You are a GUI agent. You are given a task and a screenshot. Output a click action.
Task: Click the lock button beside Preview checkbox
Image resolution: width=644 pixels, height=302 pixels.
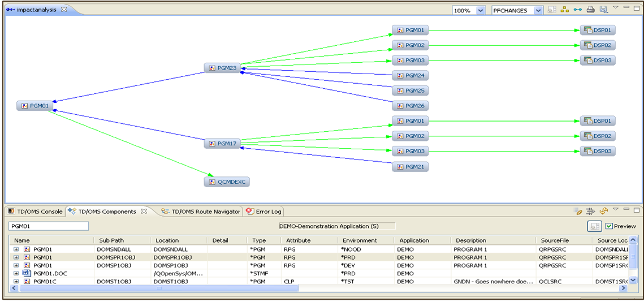[x=595, y=226]
